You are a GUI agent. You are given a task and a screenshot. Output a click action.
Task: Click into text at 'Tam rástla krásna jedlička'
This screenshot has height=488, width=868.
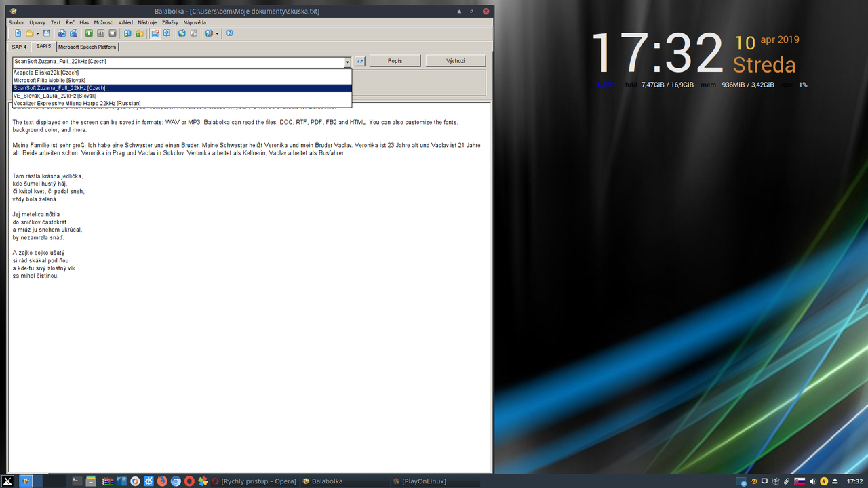[x=47, y=176]
